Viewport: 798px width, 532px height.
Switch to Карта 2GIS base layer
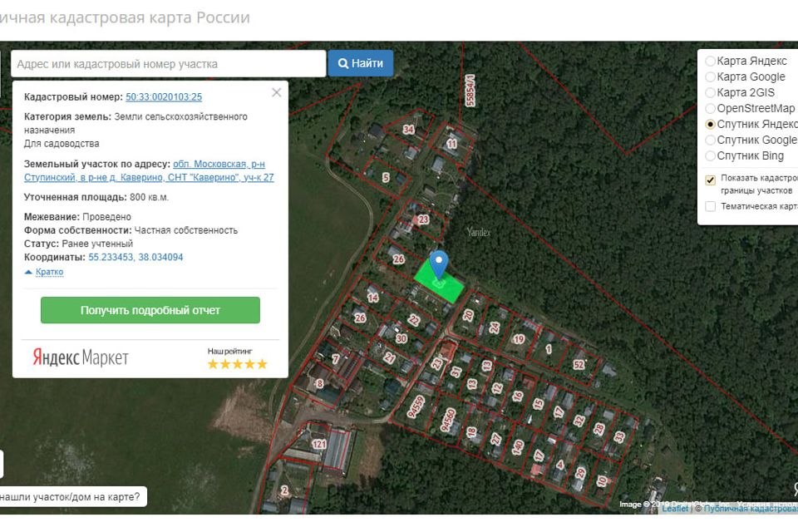pyautogui.click(x=710, y=93)
